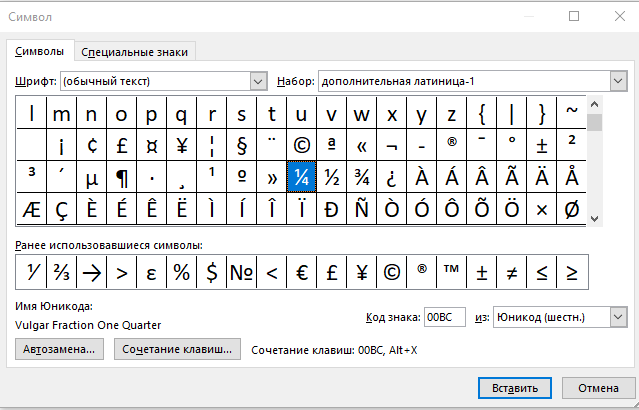Pick the ¾ fraction character
Screen dimensions: 639x410
362,177
